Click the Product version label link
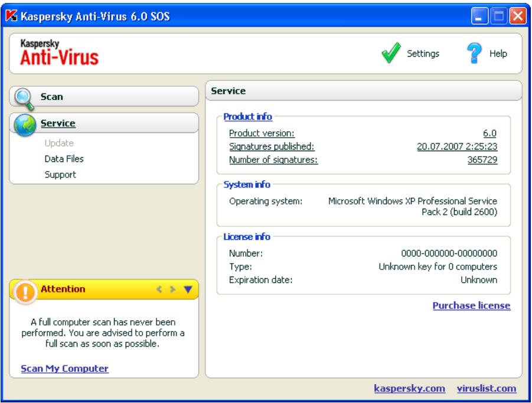The image size is (532, 403). point(262,133)
